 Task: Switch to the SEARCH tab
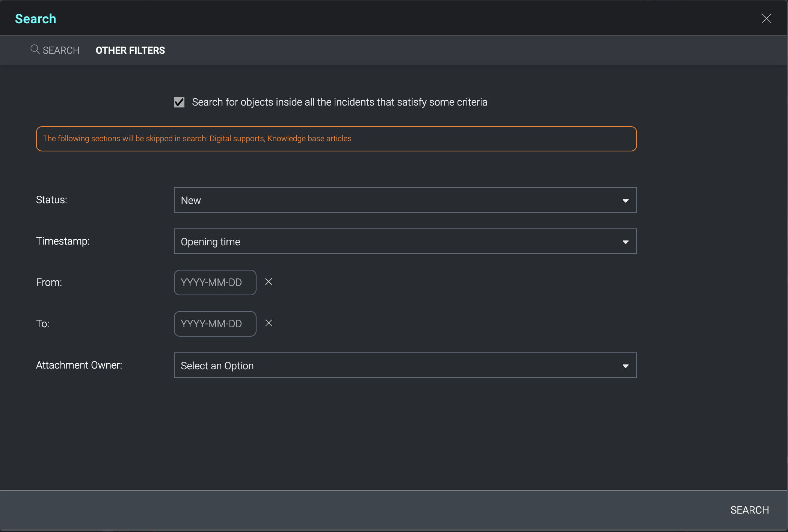click(x=61, y=50)
